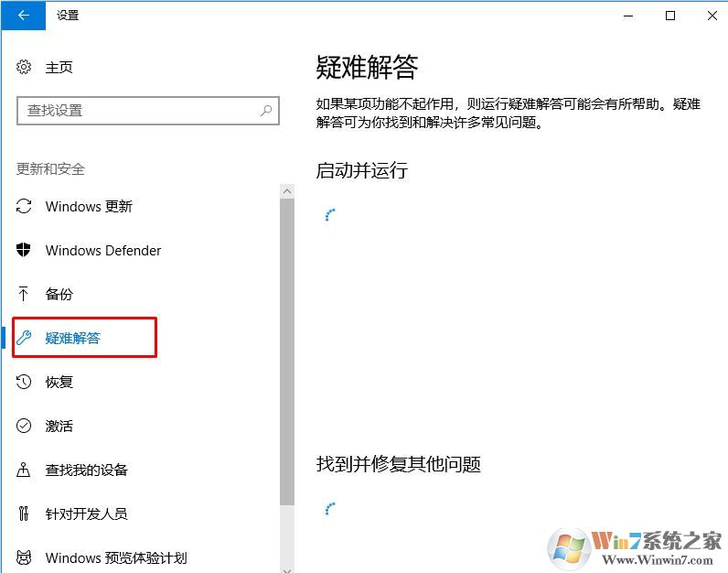Click the sidebar scrollbar thumb
Viewport: 728px width, 573px height.
pyautogui.click(x=287, y=351)
